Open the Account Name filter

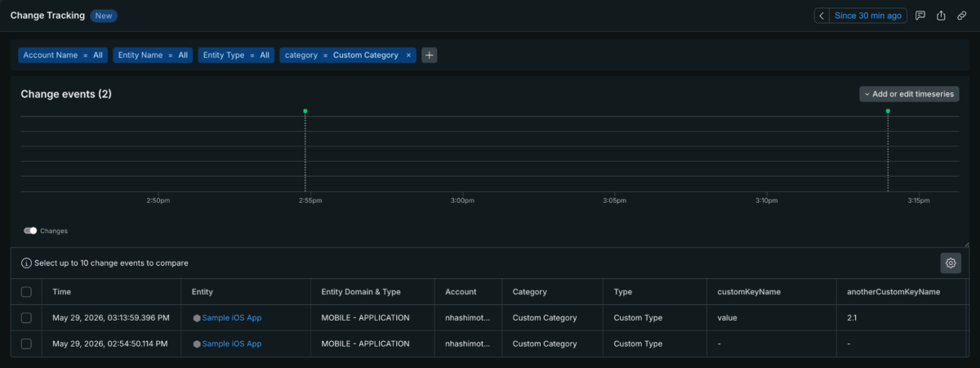[63, 55]
